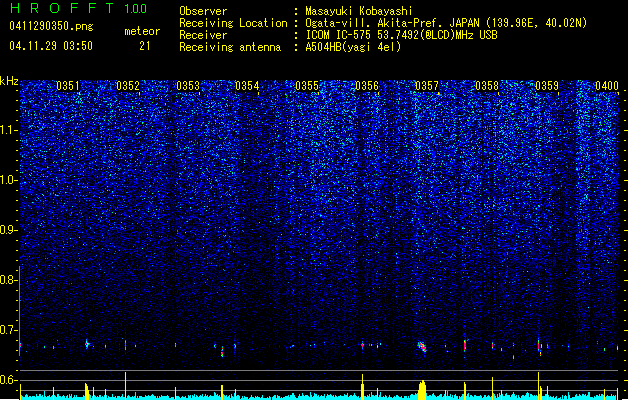Click the receiver ICOM IC-575 frequency text
The image size is (629, 400).
[x=401, y=35]
